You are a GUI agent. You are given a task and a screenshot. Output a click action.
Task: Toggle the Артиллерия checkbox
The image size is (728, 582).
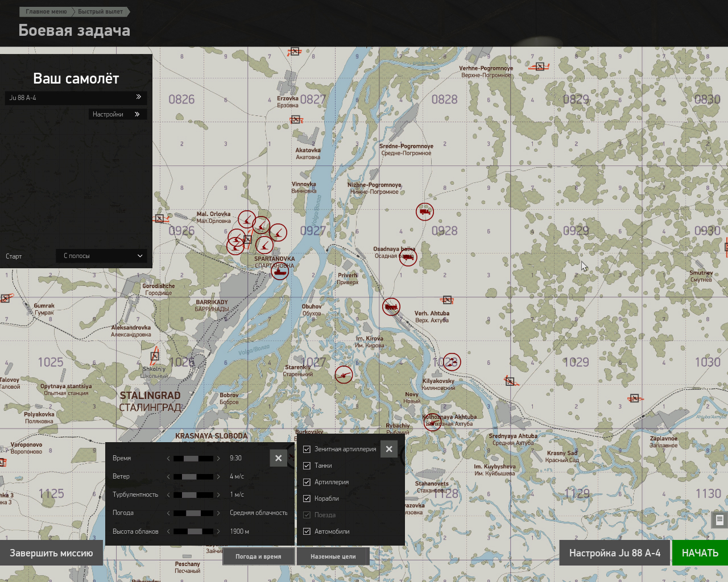tap(307, 482)
